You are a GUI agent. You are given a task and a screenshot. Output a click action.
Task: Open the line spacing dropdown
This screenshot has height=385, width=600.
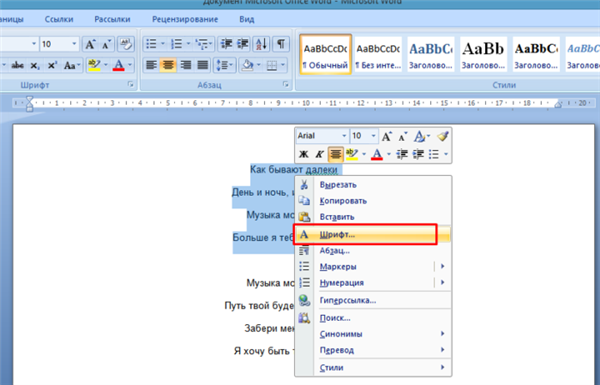point(225,65)
